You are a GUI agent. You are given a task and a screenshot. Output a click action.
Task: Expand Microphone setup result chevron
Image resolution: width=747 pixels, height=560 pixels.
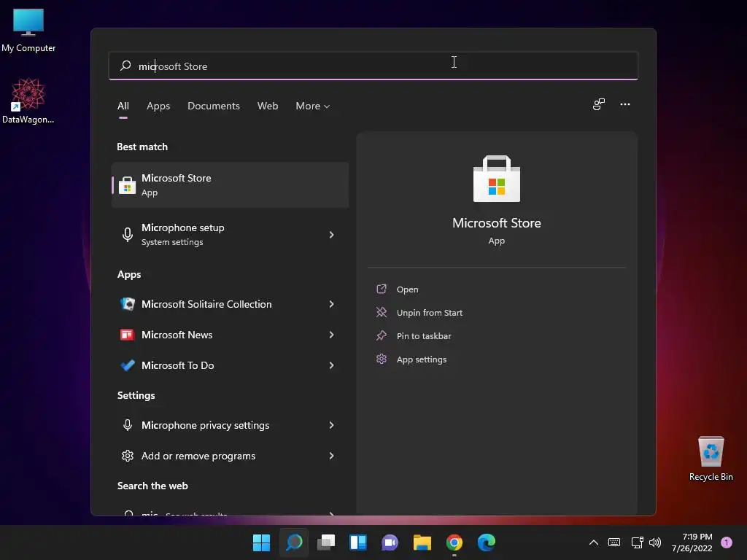pos(332,234)
